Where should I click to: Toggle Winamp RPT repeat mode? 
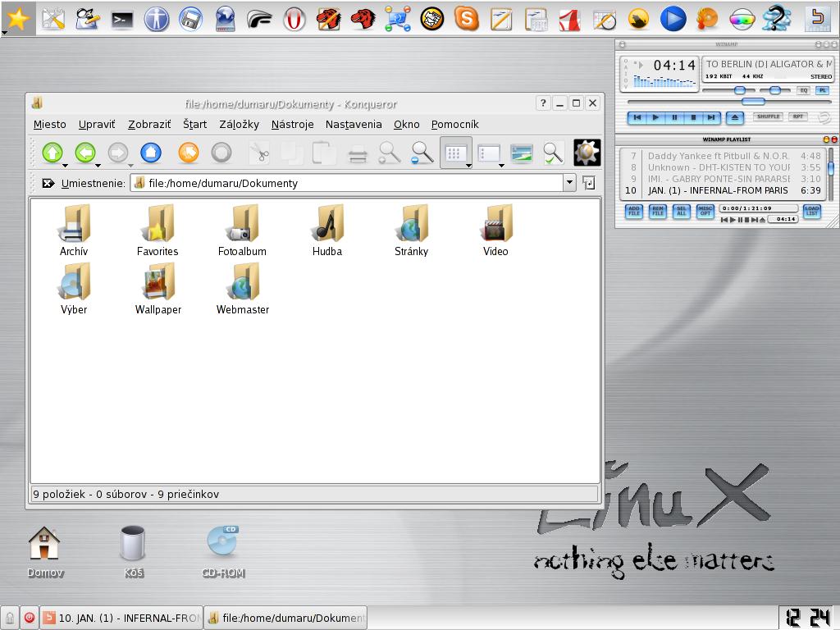click(x=797, y=117)
